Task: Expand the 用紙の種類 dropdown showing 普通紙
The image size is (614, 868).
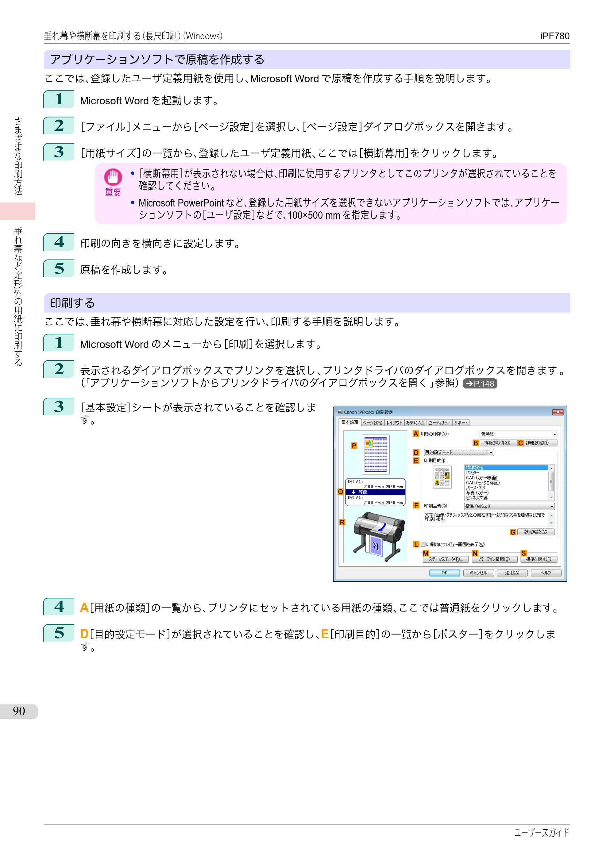Action: pyautogui.click(x=518, y=434)
